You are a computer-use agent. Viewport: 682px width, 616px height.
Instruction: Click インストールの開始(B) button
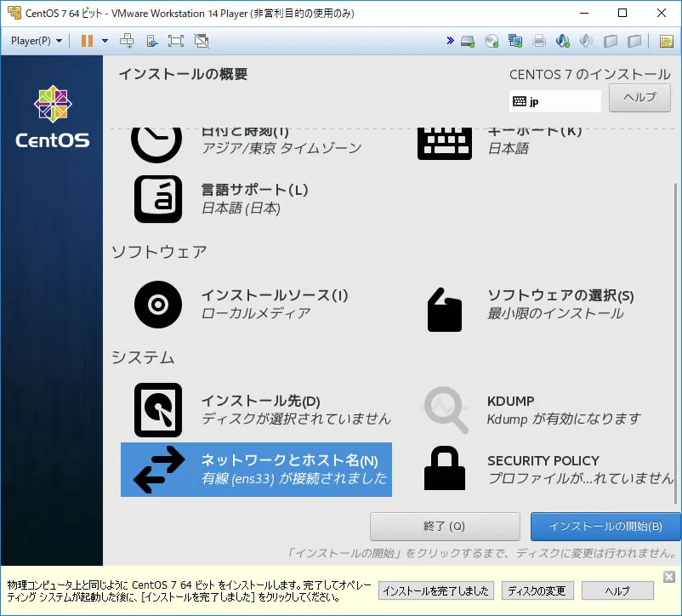click(605, 527)
